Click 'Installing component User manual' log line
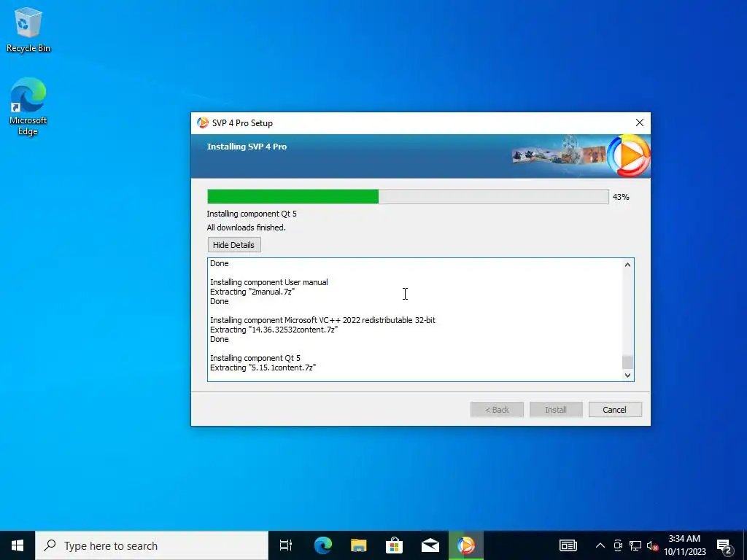 pos(269,282)
